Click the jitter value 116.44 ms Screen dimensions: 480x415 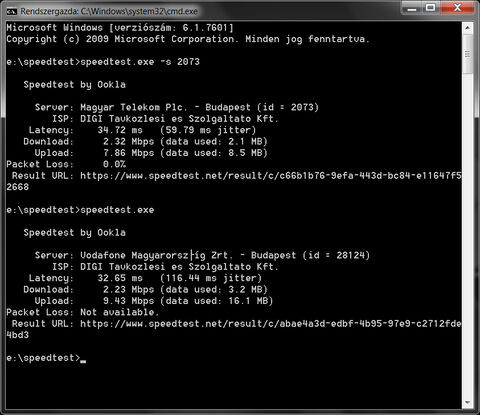pyautogui.click(x=191, y=278)
